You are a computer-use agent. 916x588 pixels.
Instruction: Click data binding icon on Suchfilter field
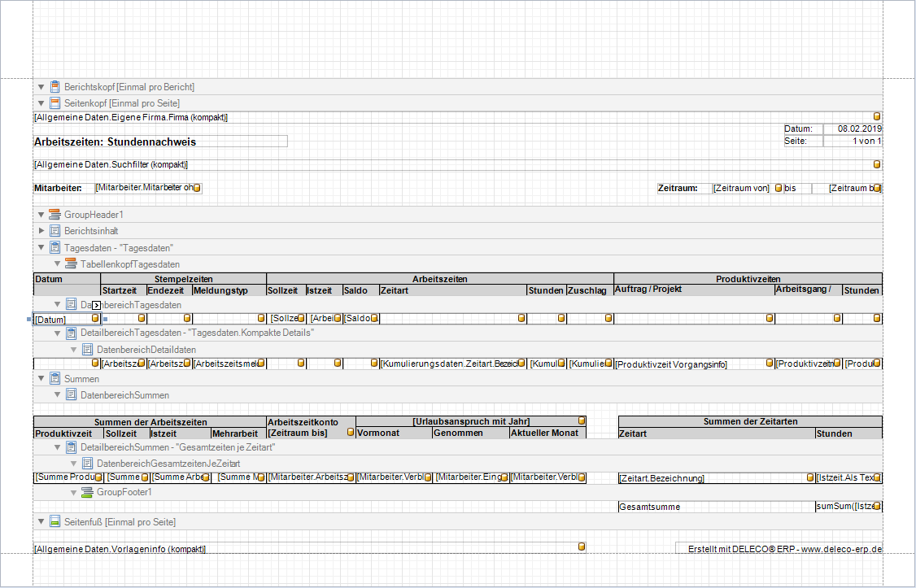coord(877,164)
